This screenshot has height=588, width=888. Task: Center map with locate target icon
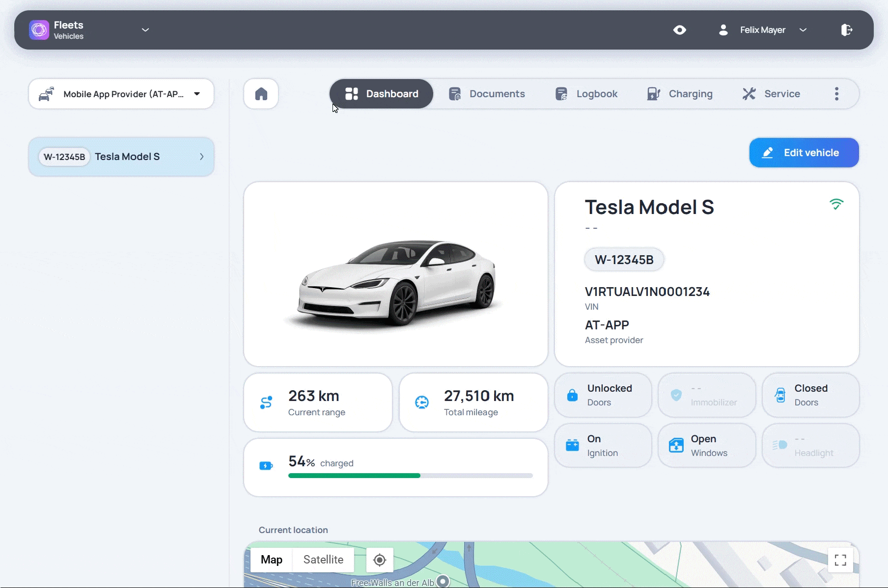tap(380, 560)
